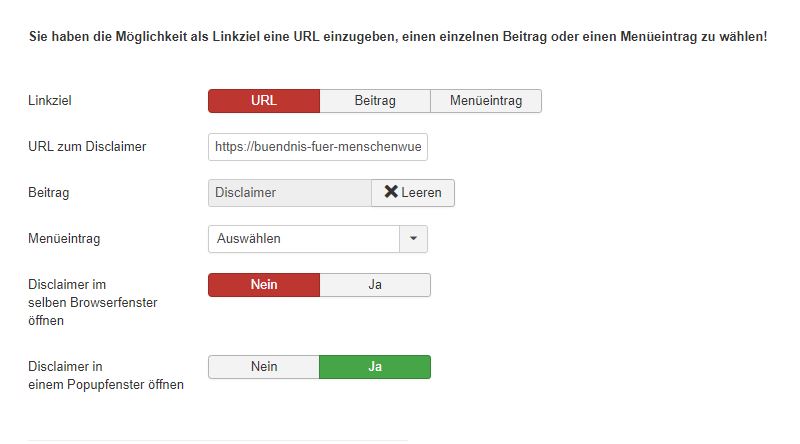800x444 pixels.
Task: Choose Ja for opening Disclaimer in popup
Action: click(x=375, y=367)
